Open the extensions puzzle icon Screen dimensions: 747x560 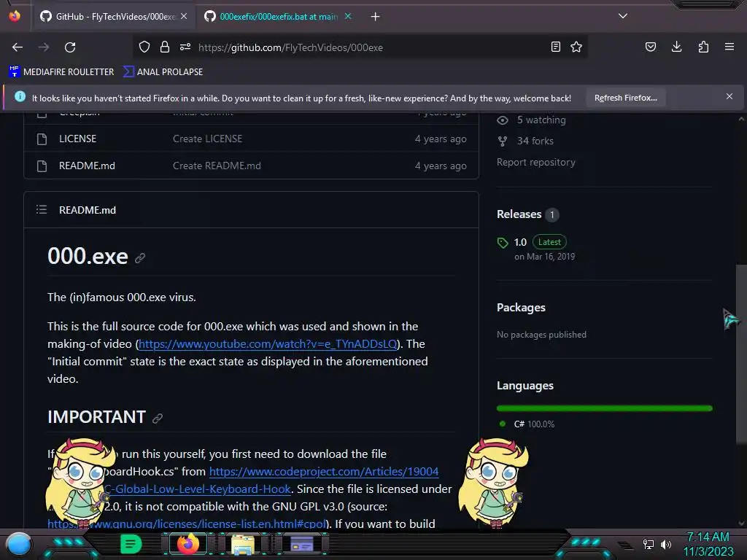[x=703, y=47]
